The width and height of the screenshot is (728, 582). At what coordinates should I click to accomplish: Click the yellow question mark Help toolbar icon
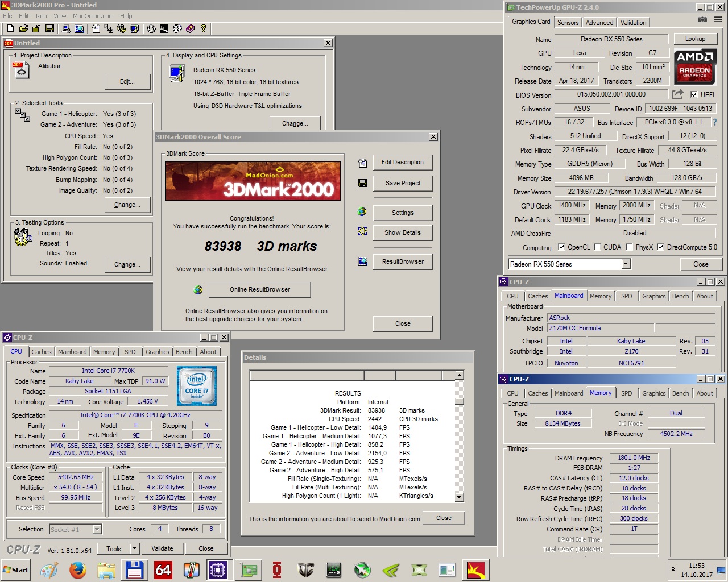203,28
